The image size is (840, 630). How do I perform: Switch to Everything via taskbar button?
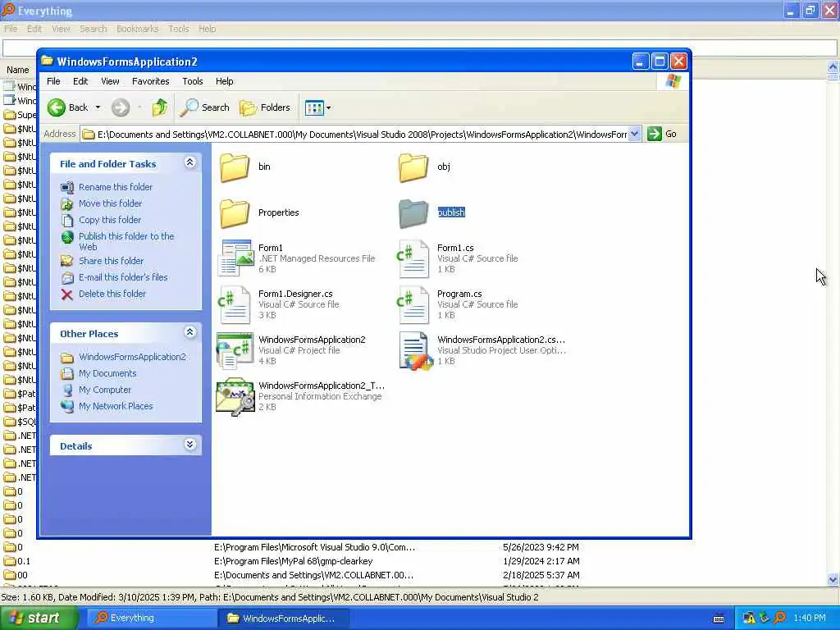tap(152, 619)
